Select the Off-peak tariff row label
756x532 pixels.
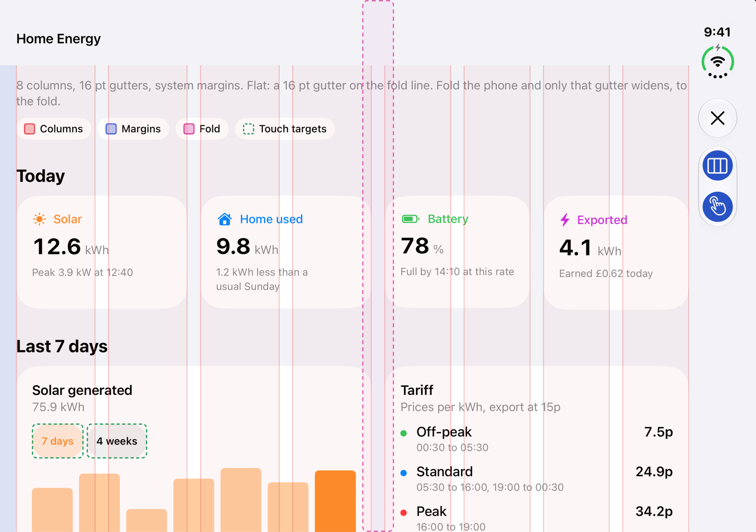[x=444, y=432]
